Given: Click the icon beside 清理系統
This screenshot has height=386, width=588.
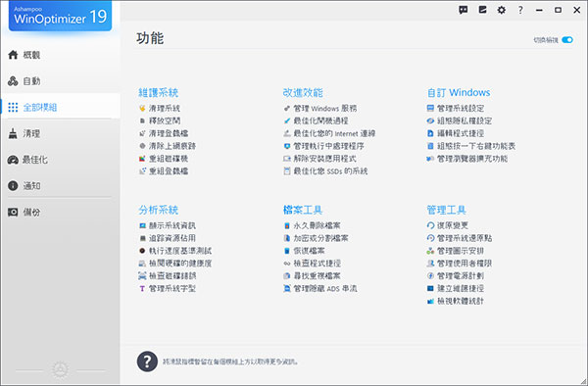Looking at the screenshot, I should (x=142, y=109).
